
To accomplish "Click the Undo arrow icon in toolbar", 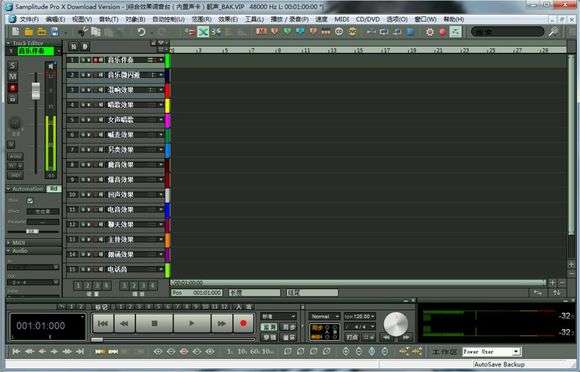I will (x=141, y=32).
